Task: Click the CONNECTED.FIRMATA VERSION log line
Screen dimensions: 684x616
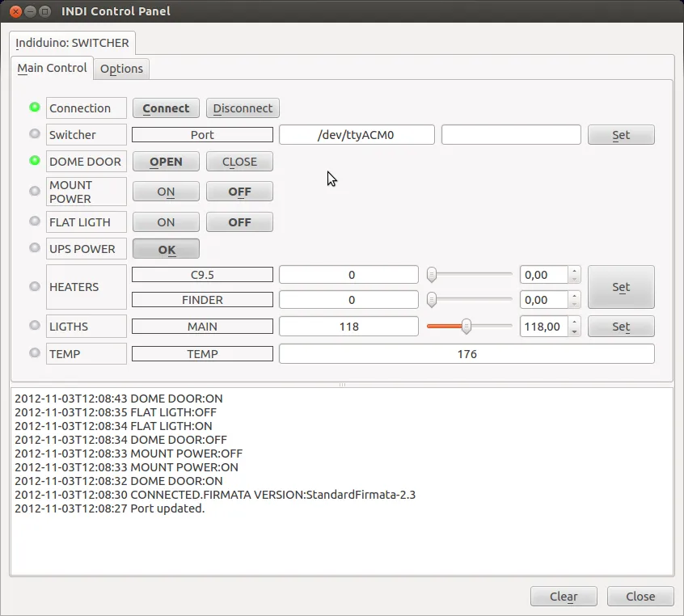Action: (x=215, y=495)
